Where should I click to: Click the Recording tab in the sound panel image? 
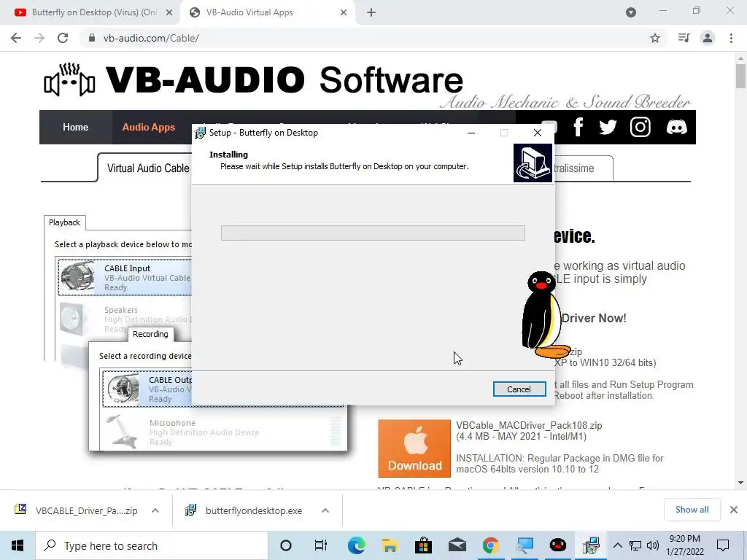point(150,334)
